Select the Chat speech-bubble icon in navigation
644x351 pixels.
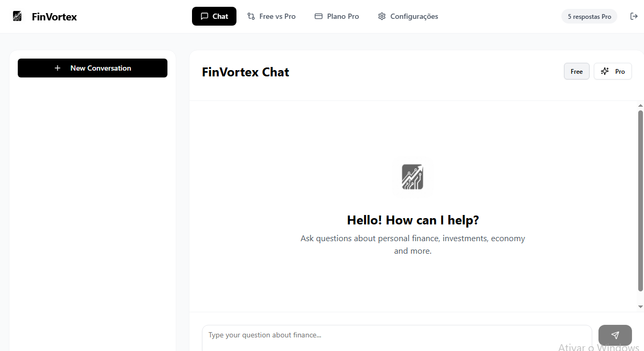pyautogui.click(x=204, y=16)
